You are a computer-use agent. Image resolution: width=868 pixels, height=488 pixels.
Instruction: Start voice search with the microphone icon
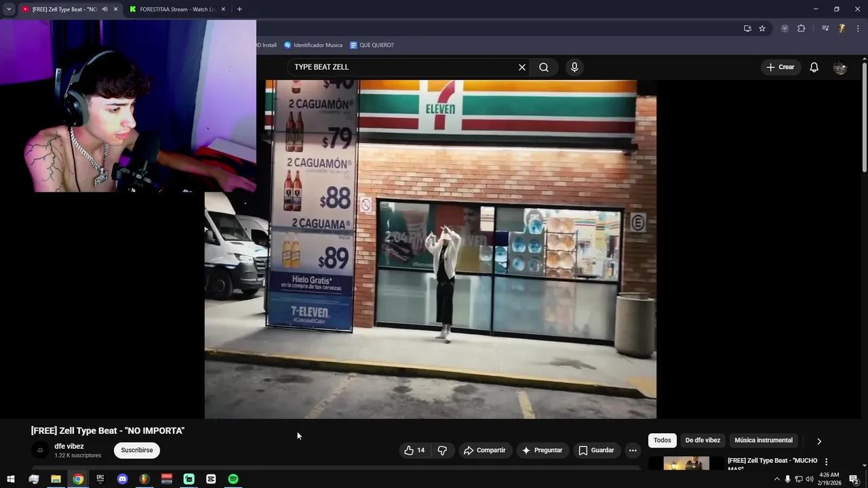574,67
